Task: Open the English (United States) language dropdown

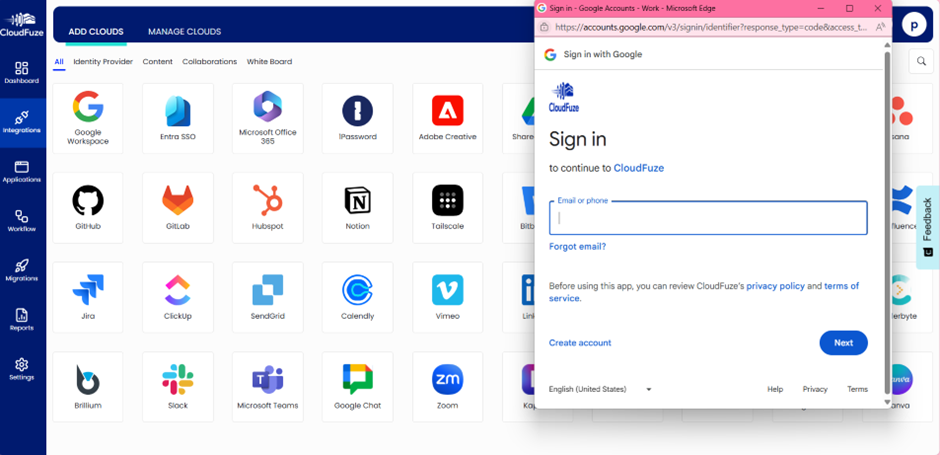Action: point(600,390)
